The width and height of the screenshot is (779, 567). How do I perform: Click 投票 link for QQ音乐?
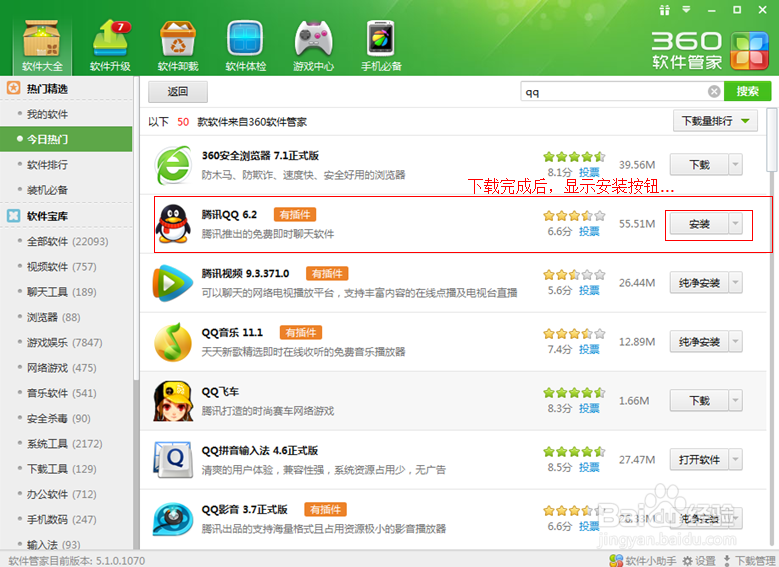click(x=589, y=350)
